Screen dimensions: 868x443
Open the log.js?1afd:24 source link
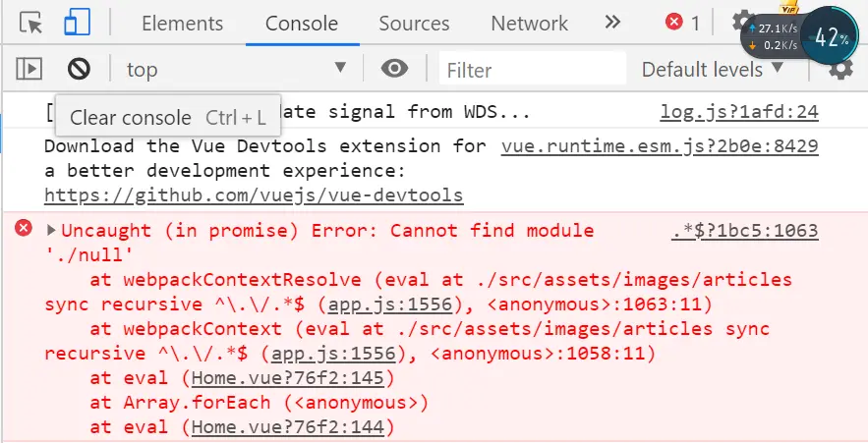click(x=738, y=112)
